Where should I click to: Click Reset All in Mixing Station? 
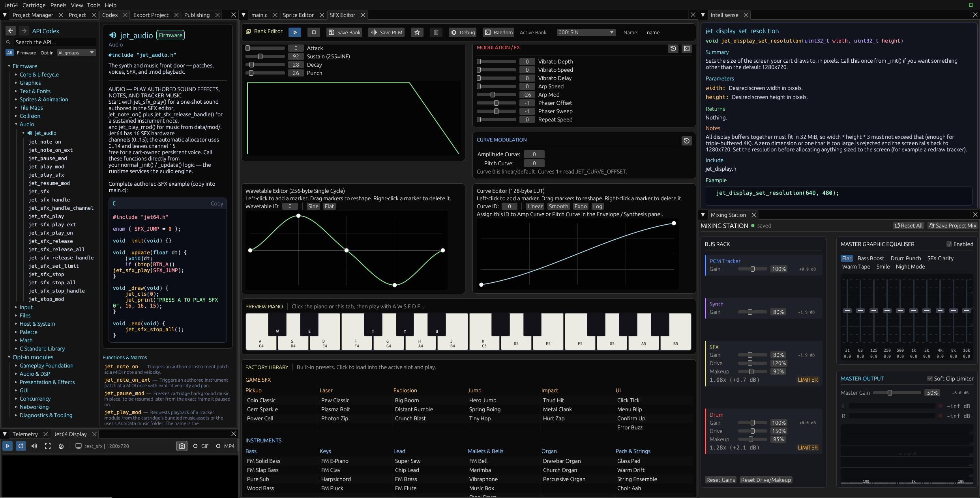tap(909, 226)
